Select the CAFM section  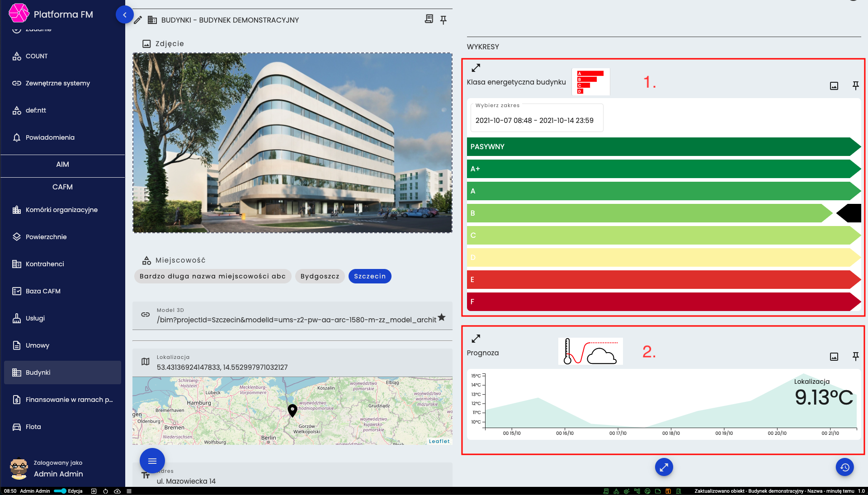pyautogui.click(x=62, y=187)
